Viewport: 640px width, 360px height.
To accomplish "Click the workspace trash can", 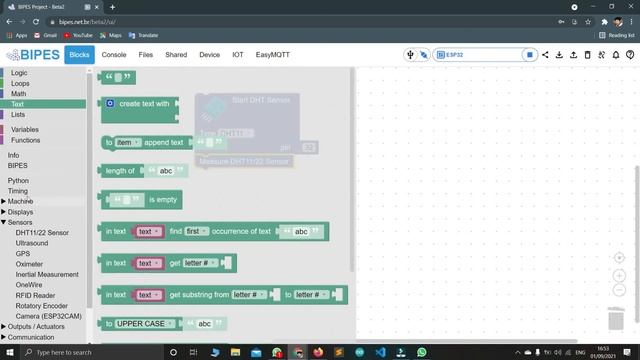I will pos(616,318).
